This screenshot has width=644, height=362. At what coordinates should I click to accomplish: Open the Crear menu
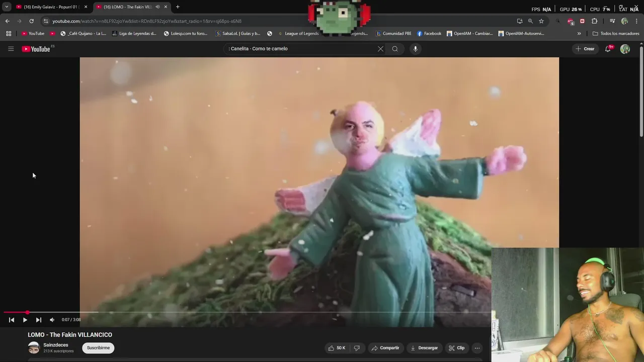point(585,49)
